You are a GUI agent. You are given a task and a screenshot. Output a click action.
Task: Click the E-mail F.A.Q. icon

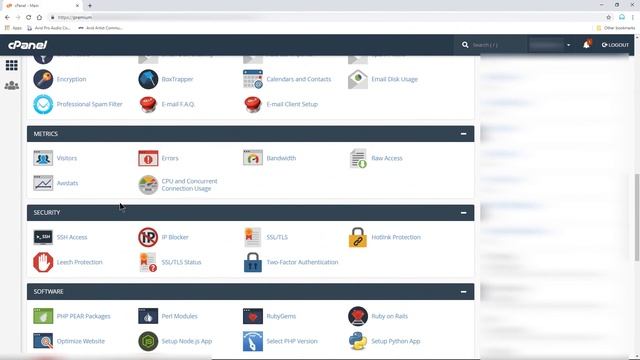click(148, 104)
